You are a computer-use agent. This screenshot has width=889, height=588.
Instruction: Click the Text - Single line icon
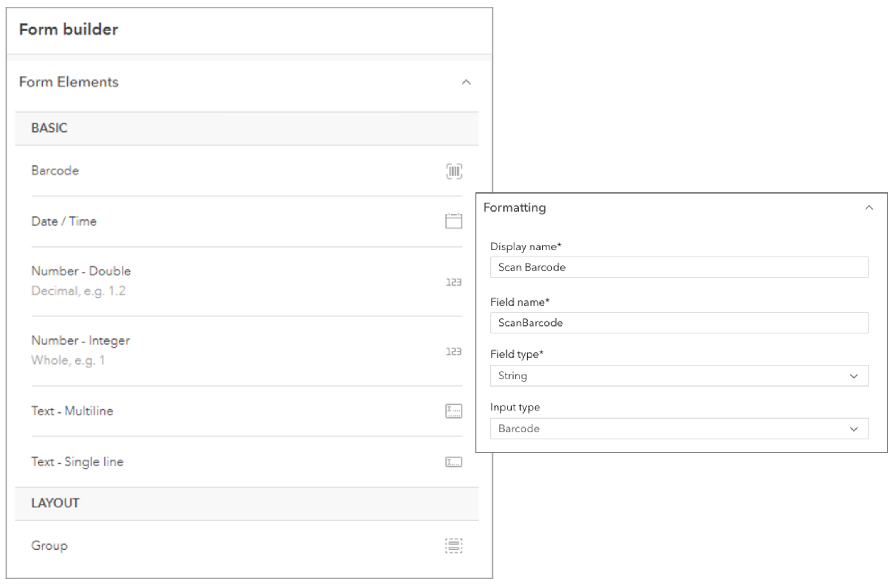453,462
